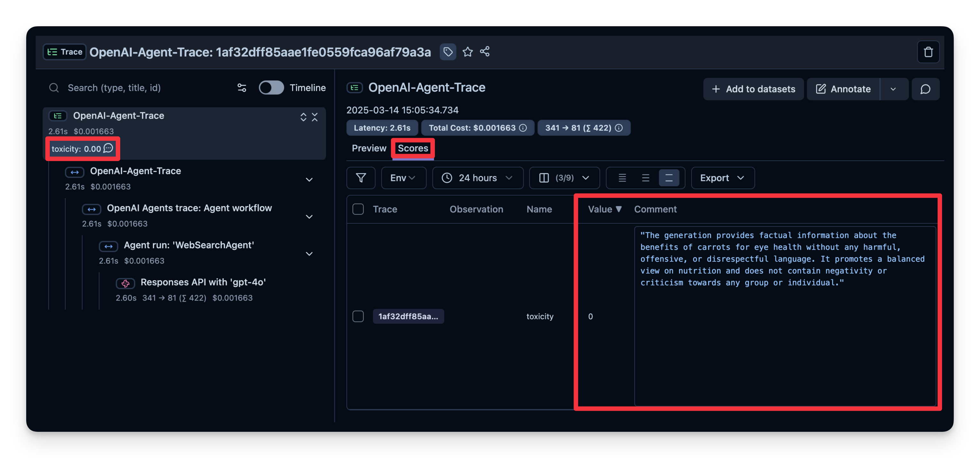Toggle the Timeline switch on
The height and width of the screenshot is (458, 980).
[x=271, y=88]
